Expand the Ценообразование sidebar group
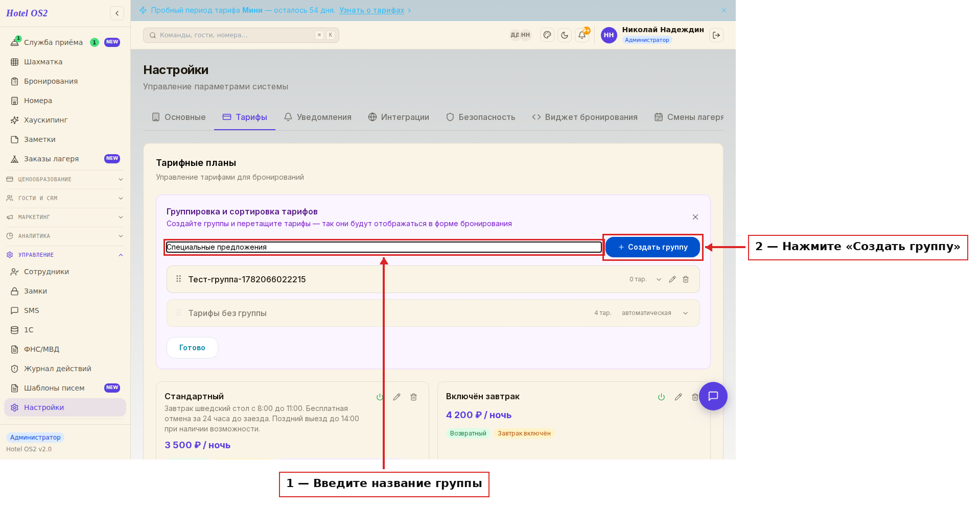980x509 pixels. click(x=65, y=179)
